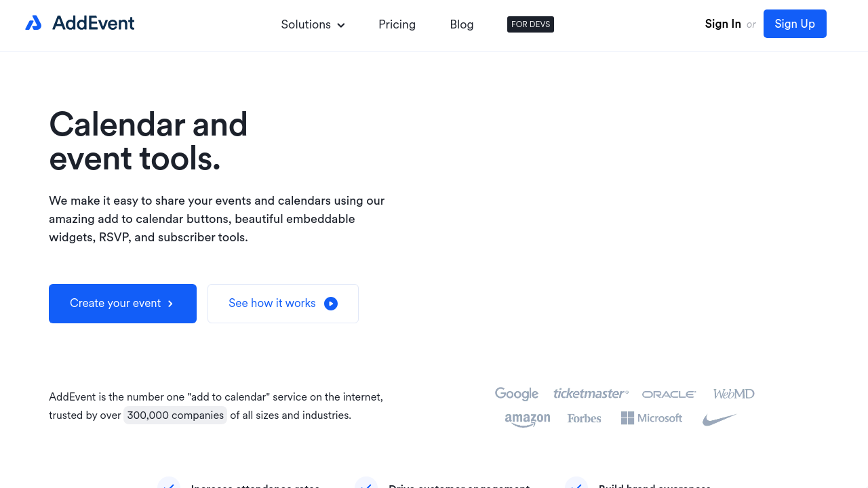This screenshot has width=868, height=488.
Task: Click the Create your event button
Action: pyautogui.click(x=123, y=304)
